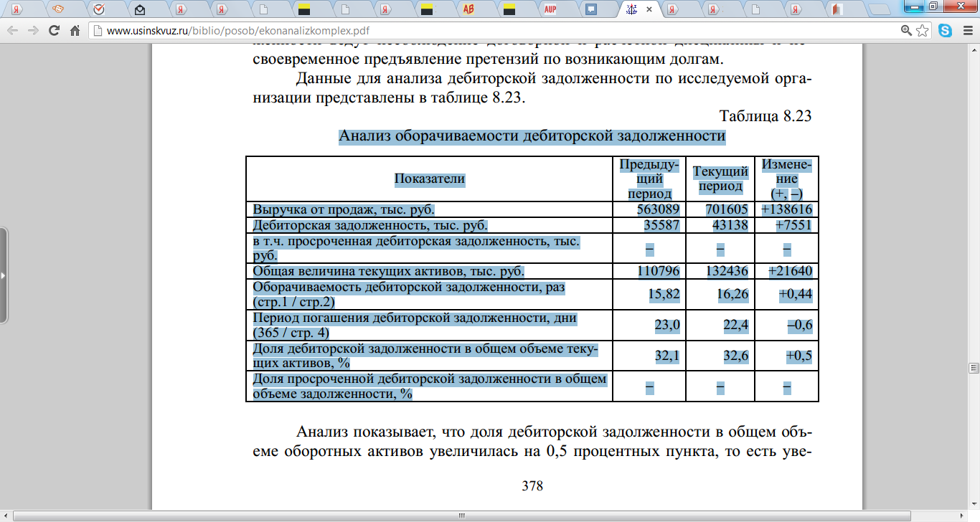The height and width of the screenshot is (522, 980).
Task: Click the vertical scrollbar thumb
Action: pos(974,368)
